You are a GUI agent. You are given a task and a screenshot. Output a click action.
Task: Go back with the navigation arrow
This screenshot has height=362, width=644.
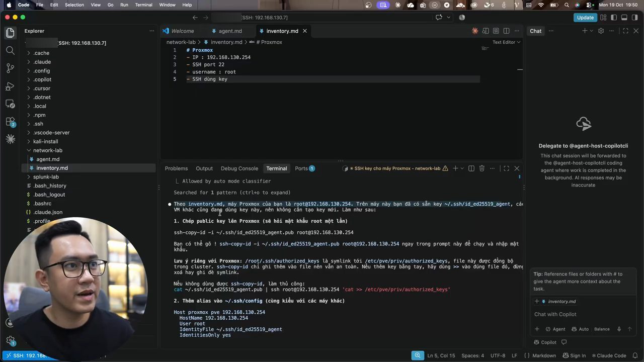[195, 18]
